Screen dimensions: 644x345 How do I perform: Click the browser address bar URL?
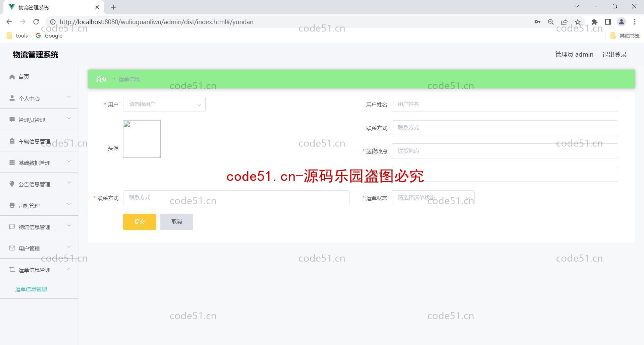click(x=156, y=22)
